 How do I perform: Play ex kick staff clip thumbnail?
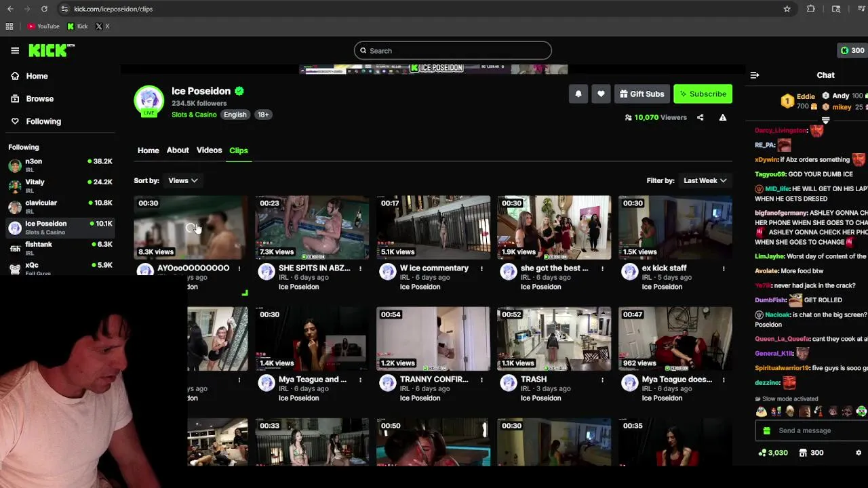coord(675,228)
